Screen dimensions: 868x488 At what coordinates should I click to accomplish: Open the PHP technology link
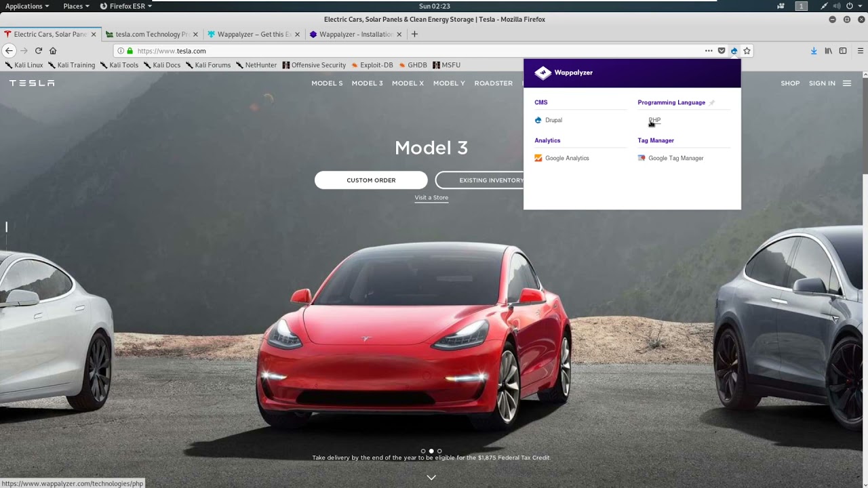(x=654, y=120)
